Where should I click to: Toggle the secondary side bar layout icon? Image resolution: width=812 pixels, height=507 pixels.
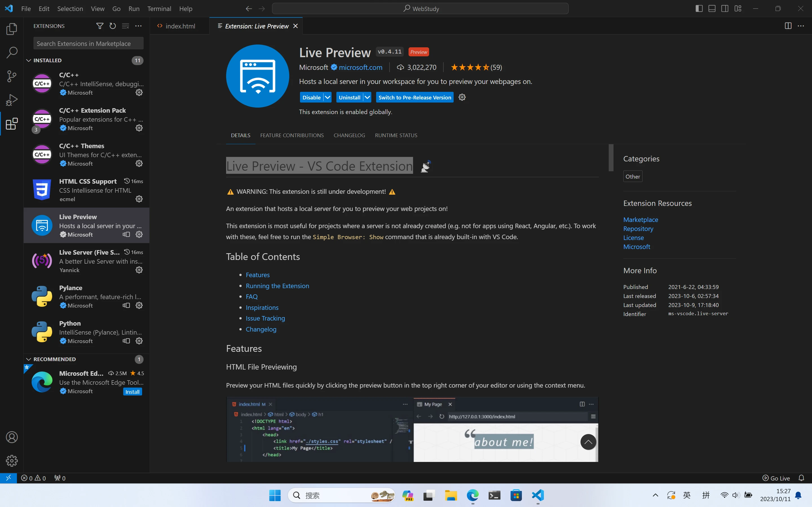tap(725, 9)
